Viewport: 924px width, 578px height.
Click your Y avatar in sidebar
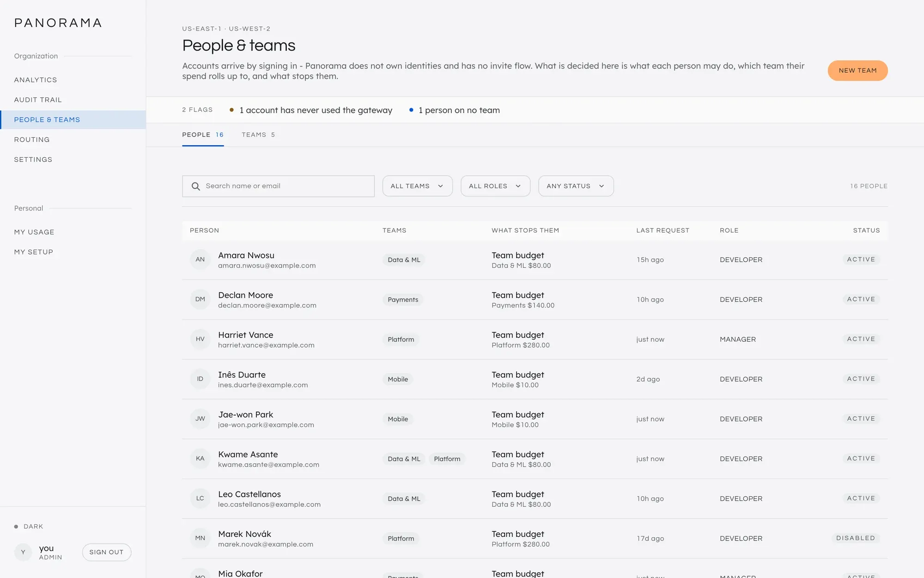23,552
